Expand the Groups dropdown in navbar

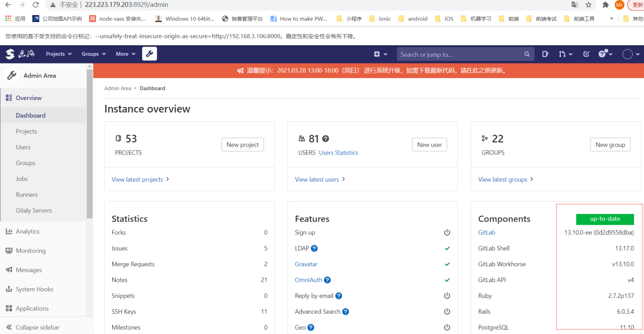(x=93, y=54)
